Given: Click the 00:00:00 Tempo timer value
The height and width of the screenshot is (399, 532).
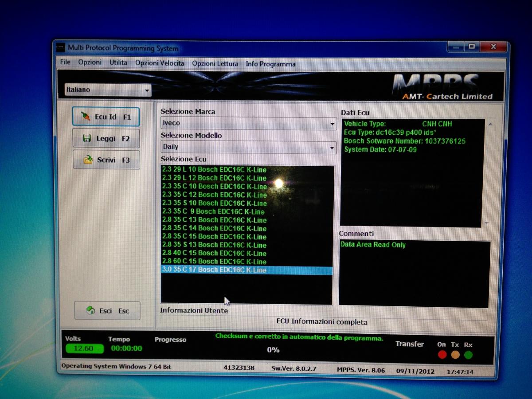Looking at the screenshot, I should tap(126, 348).
